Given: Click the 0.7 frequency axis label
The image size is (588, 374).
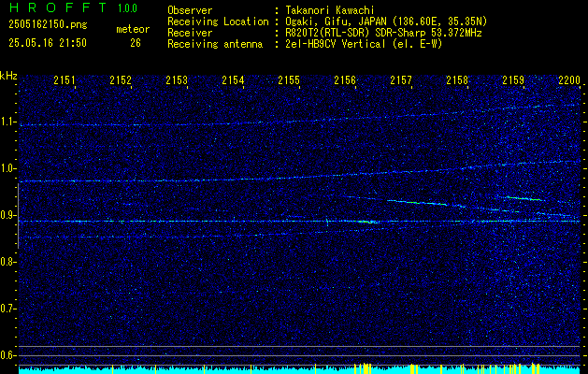Looking at the screenshot, I should (x=7, y=309).
